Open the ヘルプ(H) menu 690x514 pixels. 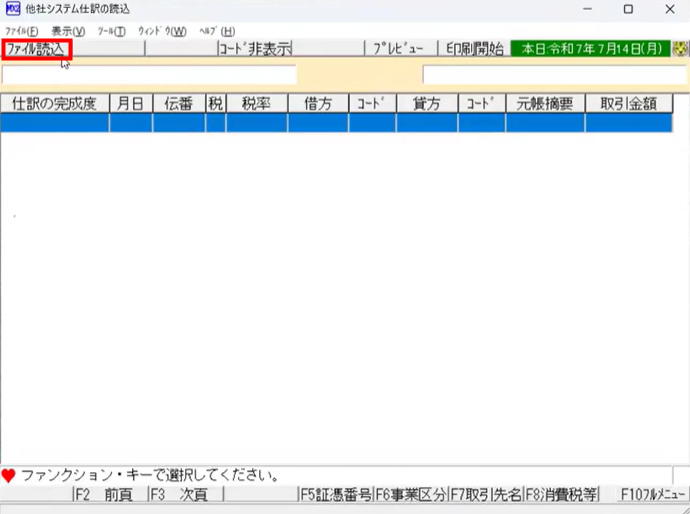217,31
